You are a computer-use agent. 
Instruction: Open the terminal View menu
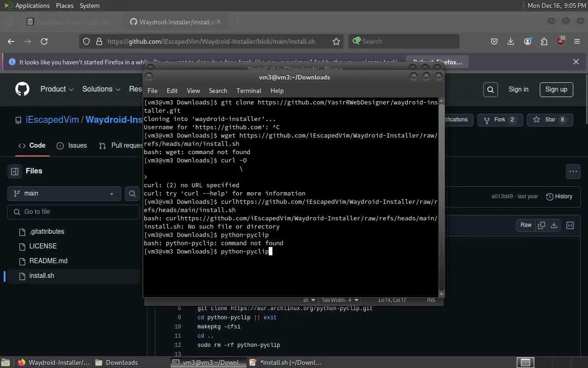[193, 91]
